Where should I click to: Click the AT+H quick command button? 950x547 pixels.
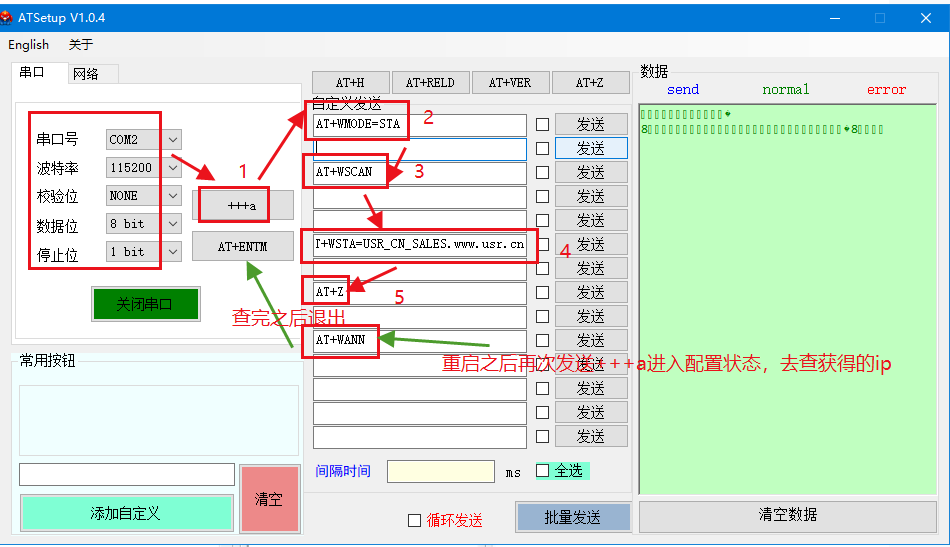pos(350,83)
